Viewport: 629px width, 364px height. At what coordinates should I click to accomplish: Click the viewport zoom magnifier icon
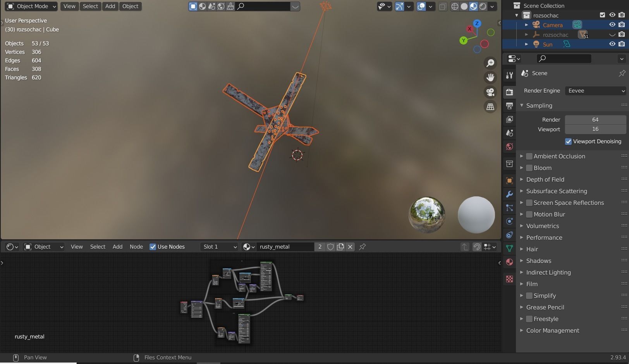point(490,63)
